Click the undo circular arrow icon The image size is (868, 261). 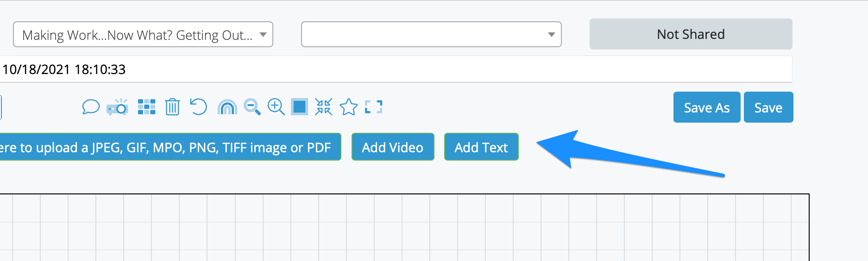coord(198,107)
